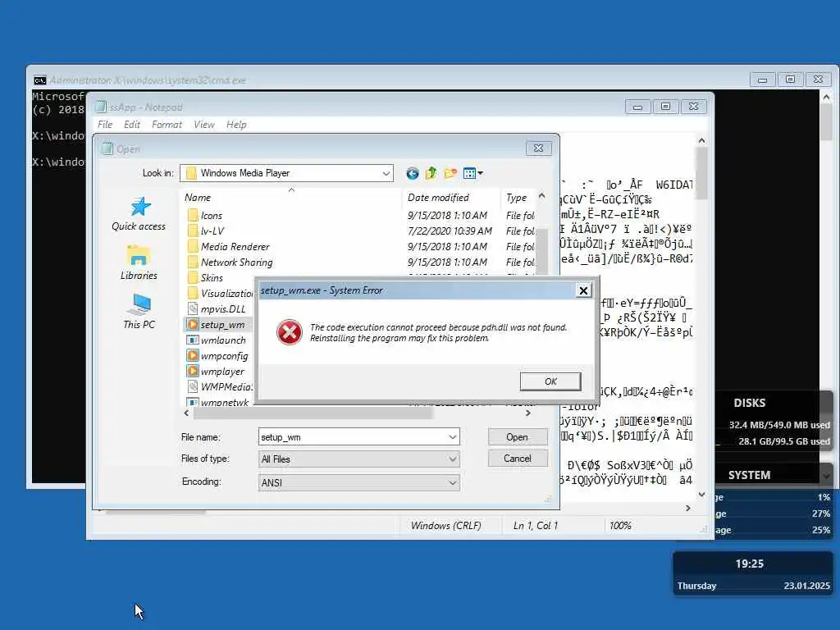Image resolution: width=840 pixels, height=630 pixels.
Task: Click the 9/15/2018 date of Icons folder
Action: [x=447, y=216]
